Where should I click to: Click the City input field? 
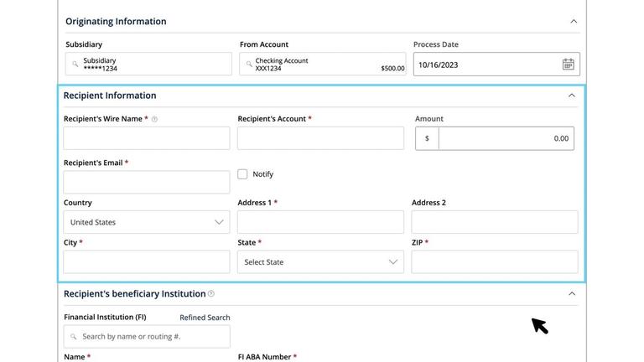click(147, 261)
